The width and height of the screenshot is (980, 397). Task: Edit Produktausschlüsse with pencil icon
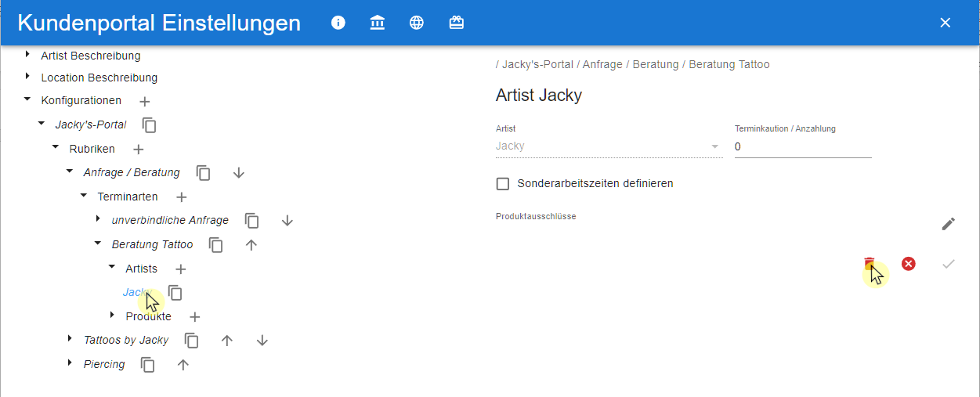949,224
